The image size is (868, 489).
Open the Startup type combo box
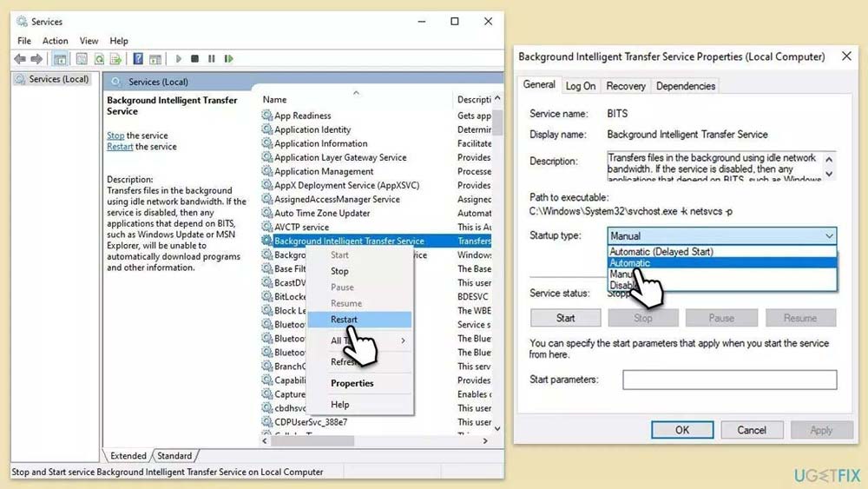722,236
